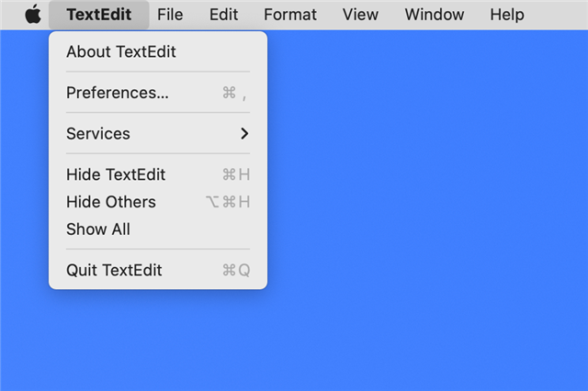588x391 pixels.
Task: Select the Services menu entry
Action: pyautogui.click(x=158, y=133)
